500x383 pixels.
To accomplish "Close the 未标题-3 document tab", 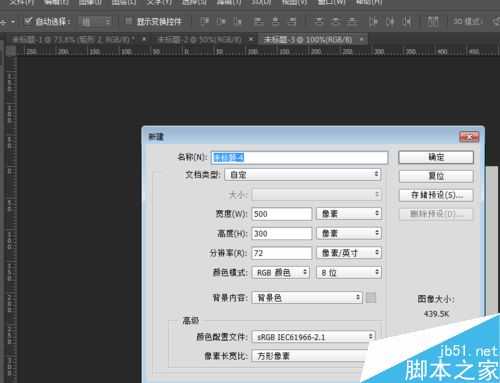I will (361, 39).
